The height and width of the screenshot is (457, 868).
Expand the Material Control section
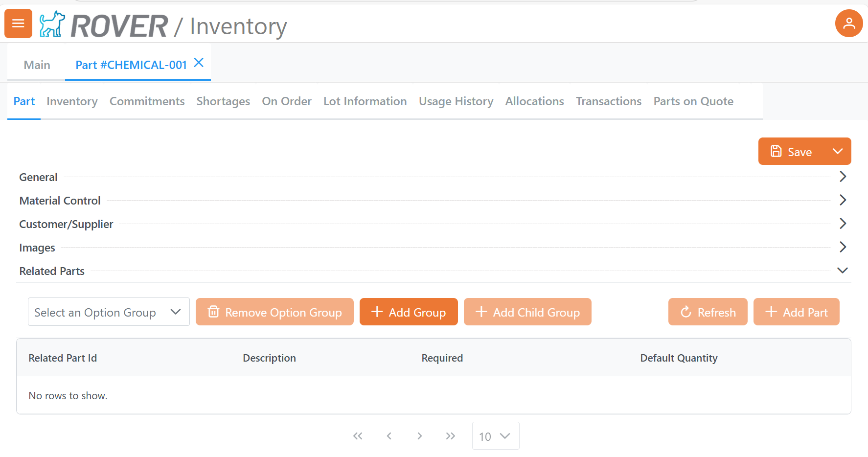click(843, 200)
